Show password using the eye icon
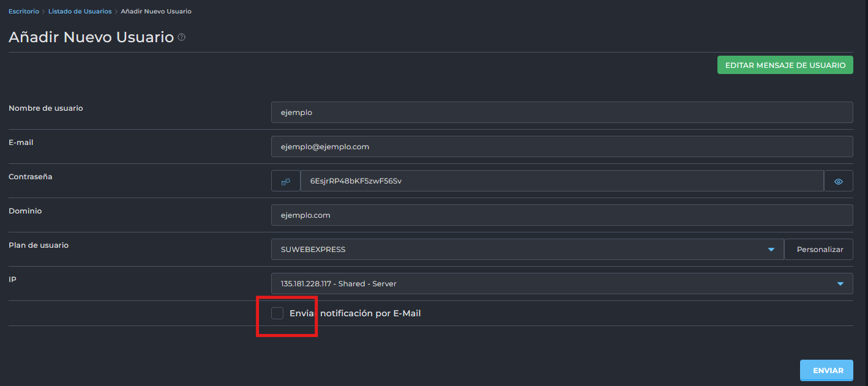Viewport: 868px width, 386px height. point(838,181)
